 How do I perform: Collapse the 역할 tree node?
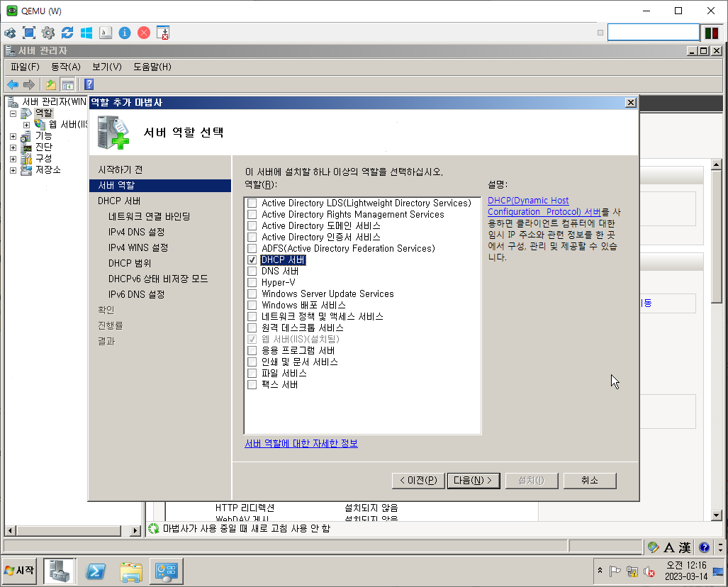pyautogui.click(x=13, y=113)
